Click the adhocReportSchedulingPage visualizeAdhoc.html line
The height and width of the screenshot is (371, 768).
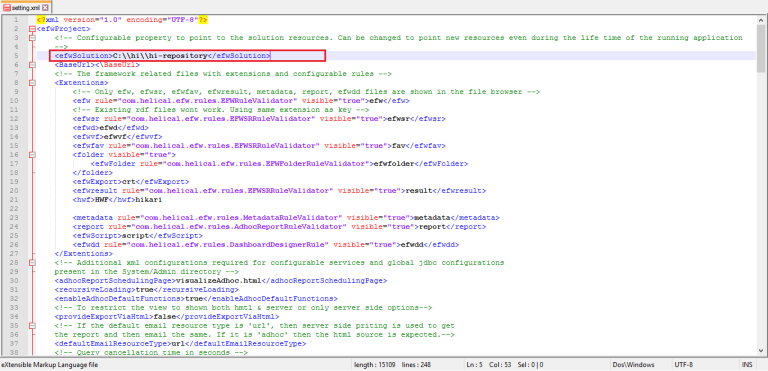221,281
